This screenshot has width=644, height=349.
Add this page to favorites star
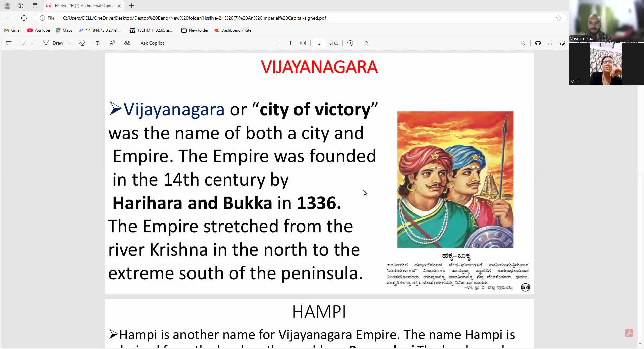559,18
